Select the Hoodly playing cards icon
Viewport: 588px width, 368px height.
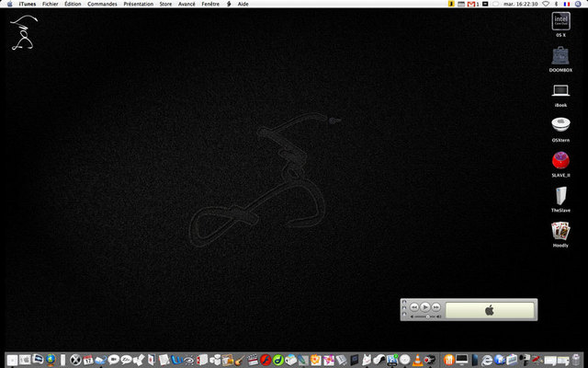pos(560,231)
